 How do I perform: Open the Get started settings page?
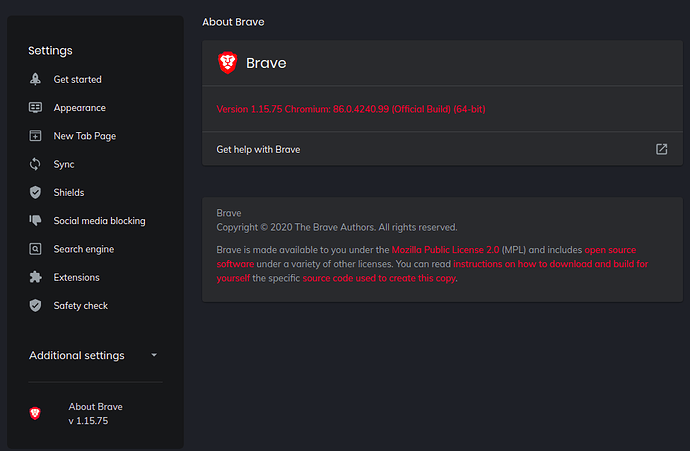coord(77,80)
